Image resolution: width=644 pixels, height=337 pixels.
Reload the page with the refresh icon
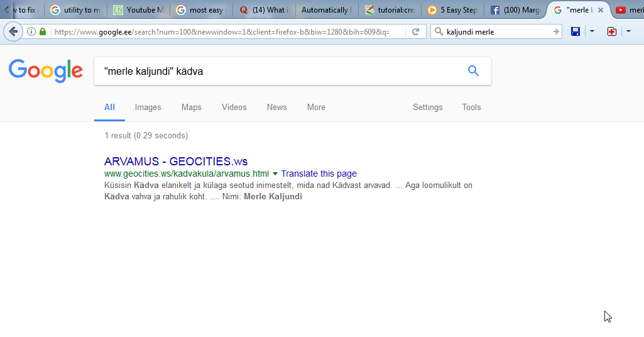[416, 31]
